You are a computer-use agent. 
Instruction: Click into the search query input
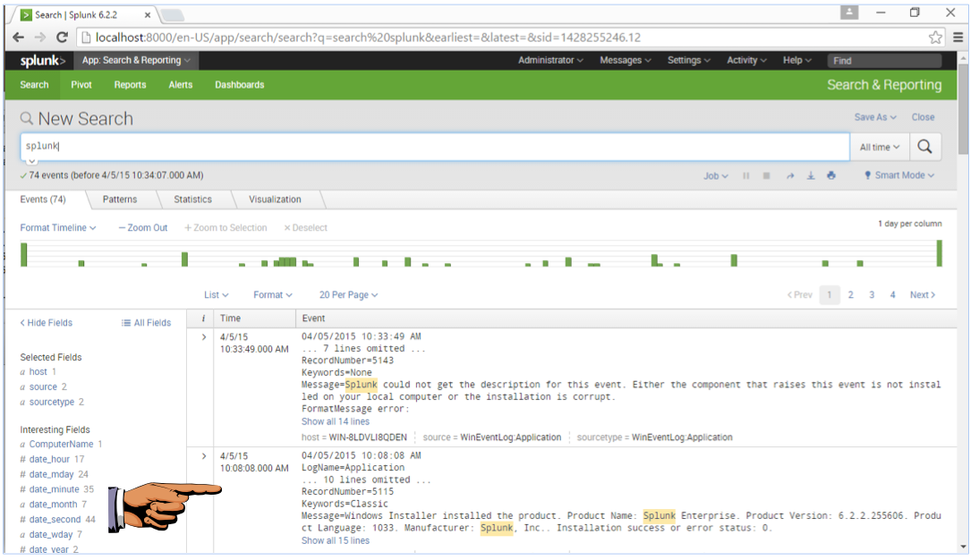click(435, 147)
